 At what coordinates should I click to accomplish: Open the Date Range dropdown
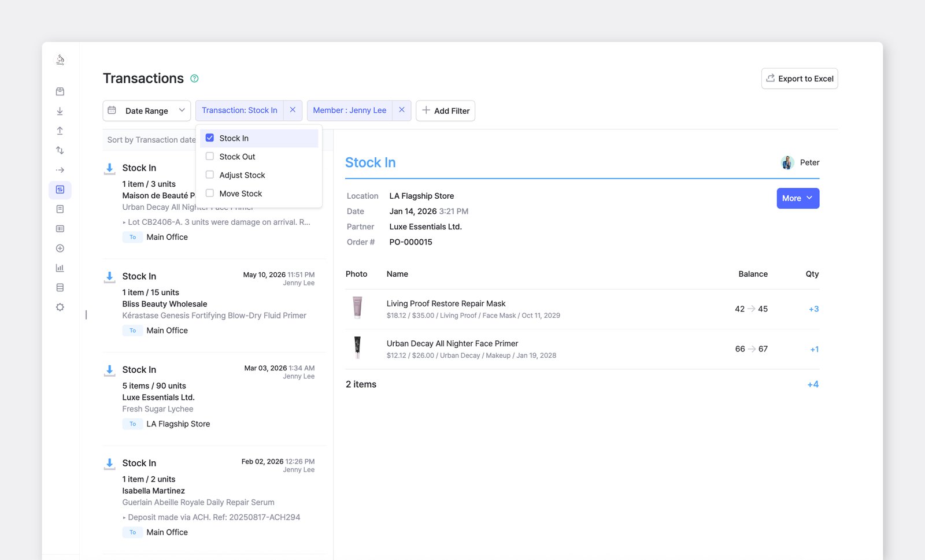click(147, 111)
